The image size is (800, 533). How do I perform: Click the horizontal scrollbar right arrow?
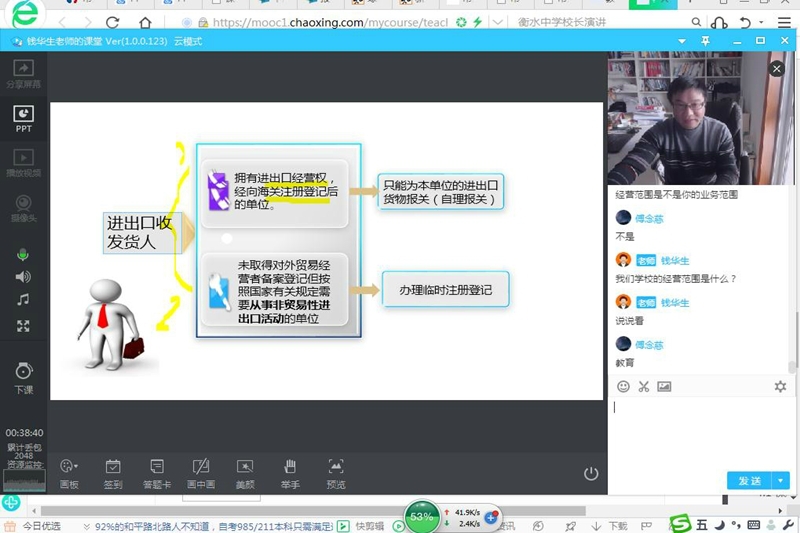click(780, 511)
